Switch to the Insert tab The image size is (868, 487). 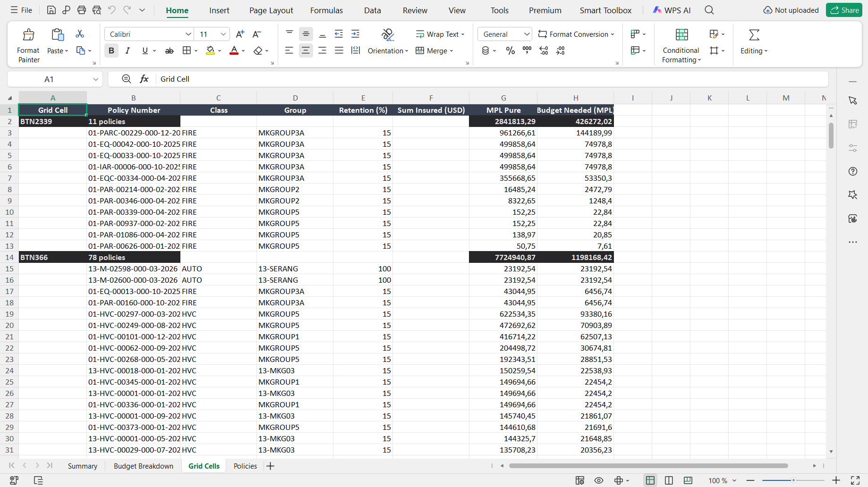tap(219, 10)
